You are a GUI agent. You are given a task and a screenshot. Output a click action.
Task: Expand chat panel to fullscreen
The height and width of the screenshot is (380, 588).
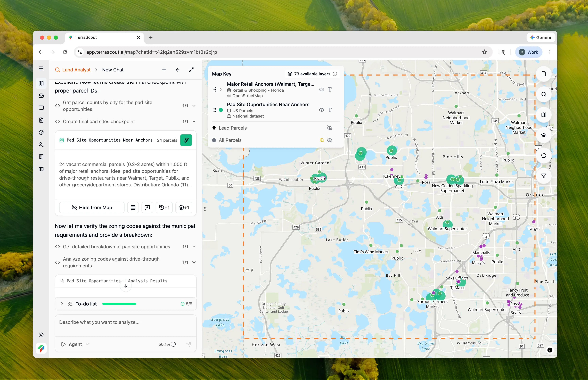191,70
